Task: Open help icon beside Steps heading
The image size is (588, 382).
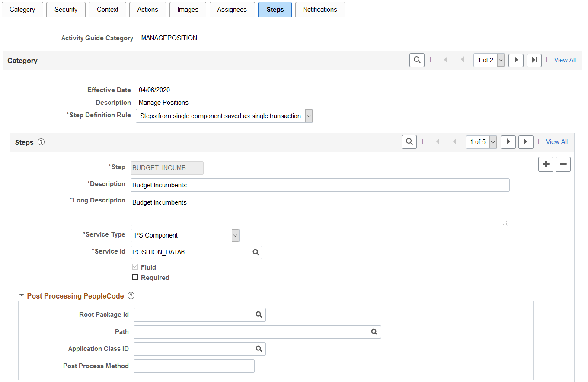Action: coord(41,142)
